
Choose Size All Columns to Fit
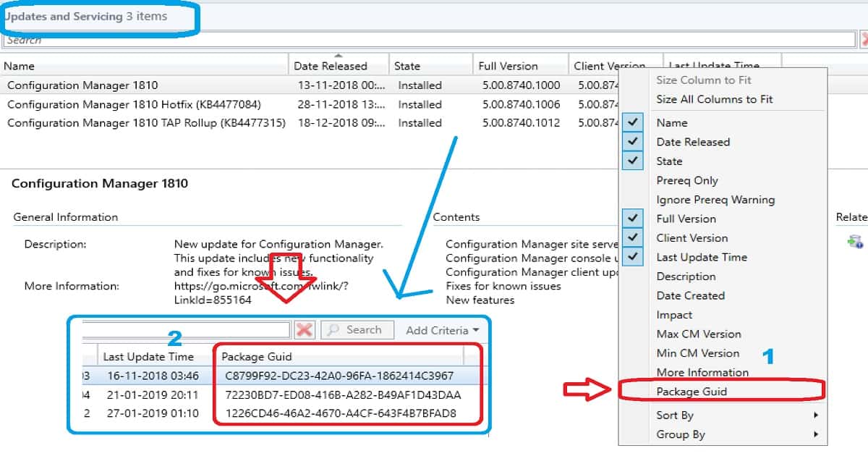(x=714, y=99)
